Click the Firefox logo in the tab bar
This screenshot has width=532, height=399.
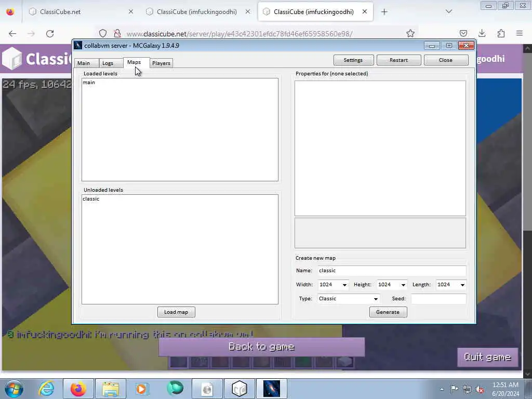pos(10,12)
